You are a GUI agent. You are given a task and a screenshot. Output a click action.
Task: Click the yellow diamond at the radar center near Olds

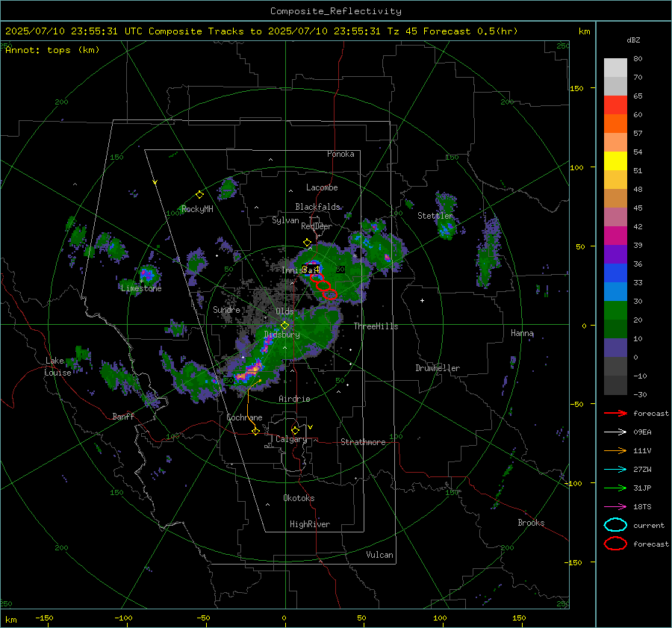(284, 326)
